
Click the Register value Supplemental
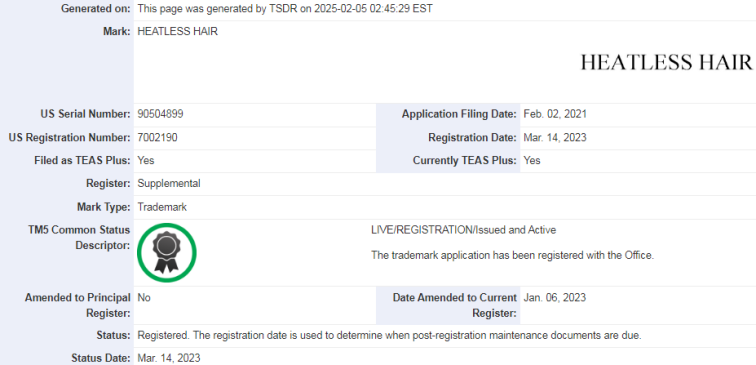[x=169, y=184]
